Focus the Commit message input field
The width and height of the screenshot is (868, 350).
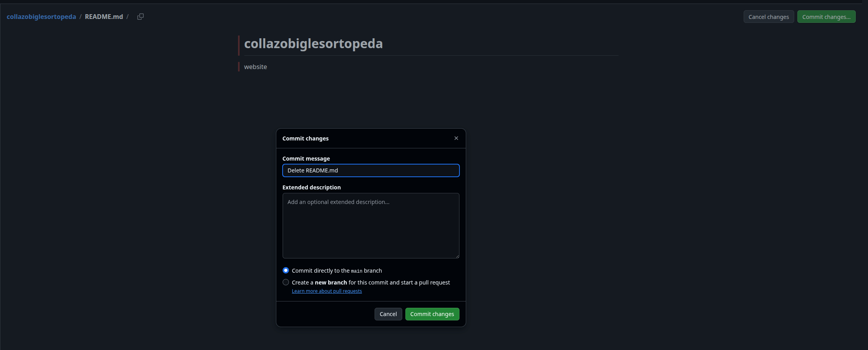(371, 170)
